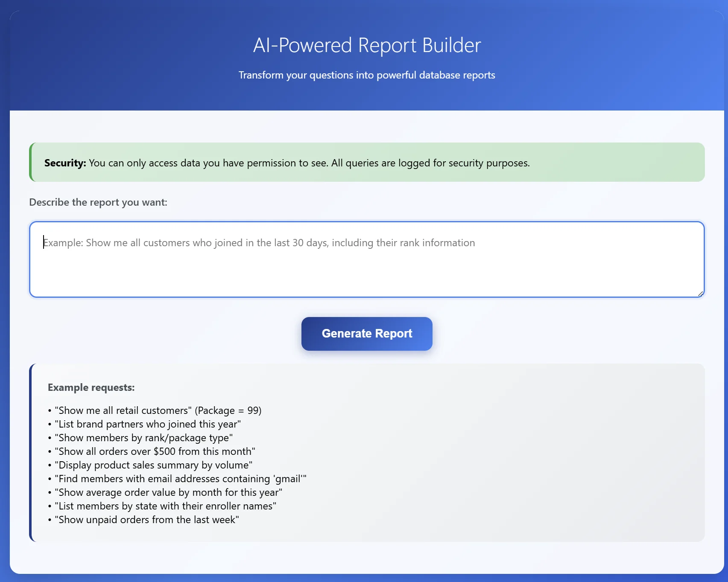This screenshot has height=582, width=728.
Task: Click the placeholder text inside the text box
Action: [x=259, y=242]
